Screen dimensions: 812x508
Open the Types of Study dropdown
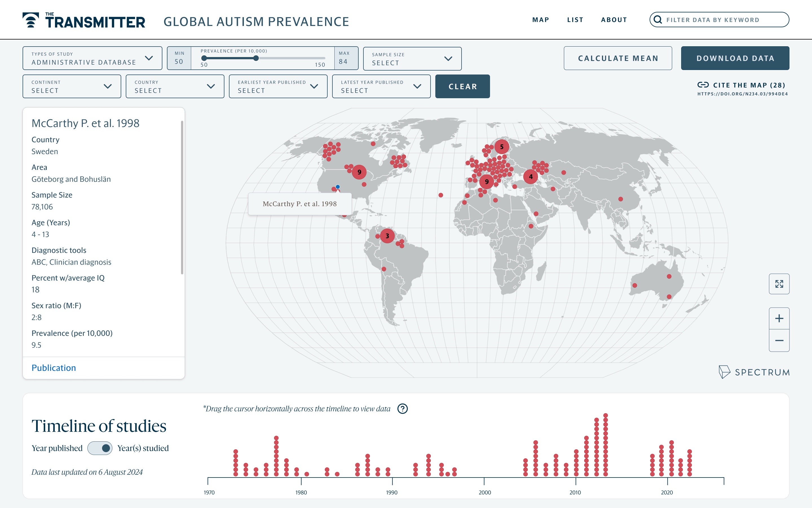(x=92, y=58)
